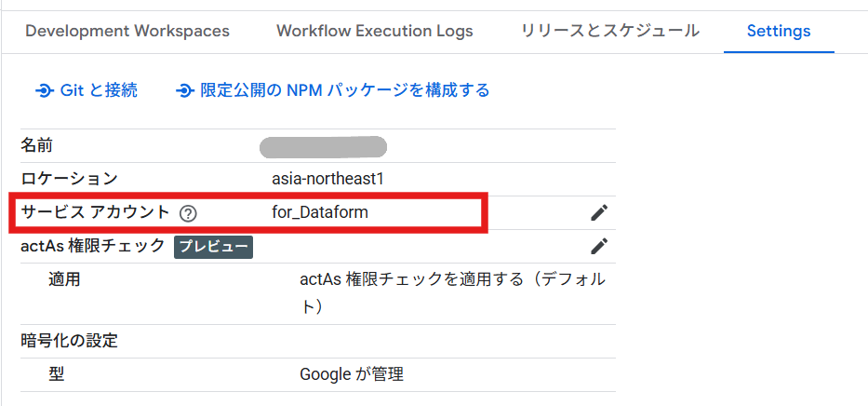Image resolution: width=868 pixels, height=406 pixels.
Task: Click the arrow icon beside Git と接続
Action: [x=44, y=90]
